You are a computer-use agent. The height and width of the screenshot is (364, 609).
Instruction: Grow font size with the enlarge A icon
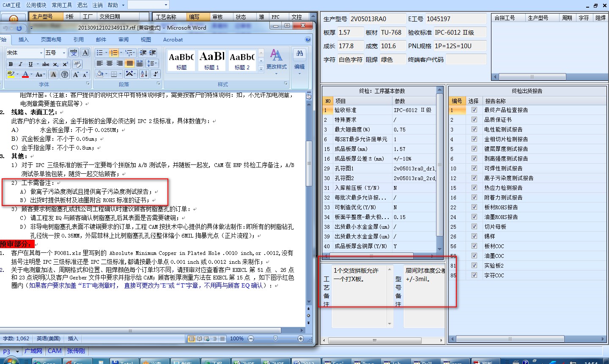pos(76,74)
